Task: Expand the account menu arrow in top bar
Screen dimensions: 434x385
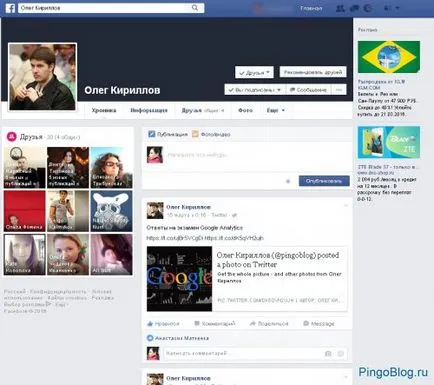Action: [397, 8]
